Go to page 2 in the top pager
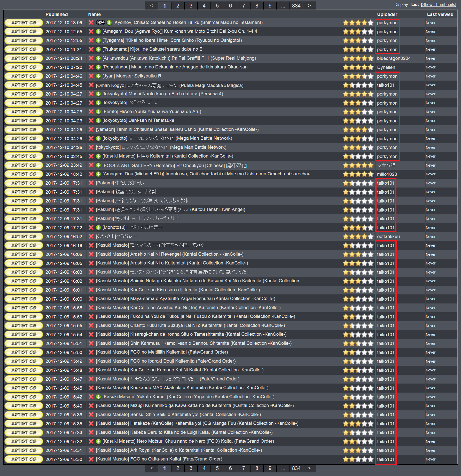Viewport: 461px width, 476px height. 178,6
